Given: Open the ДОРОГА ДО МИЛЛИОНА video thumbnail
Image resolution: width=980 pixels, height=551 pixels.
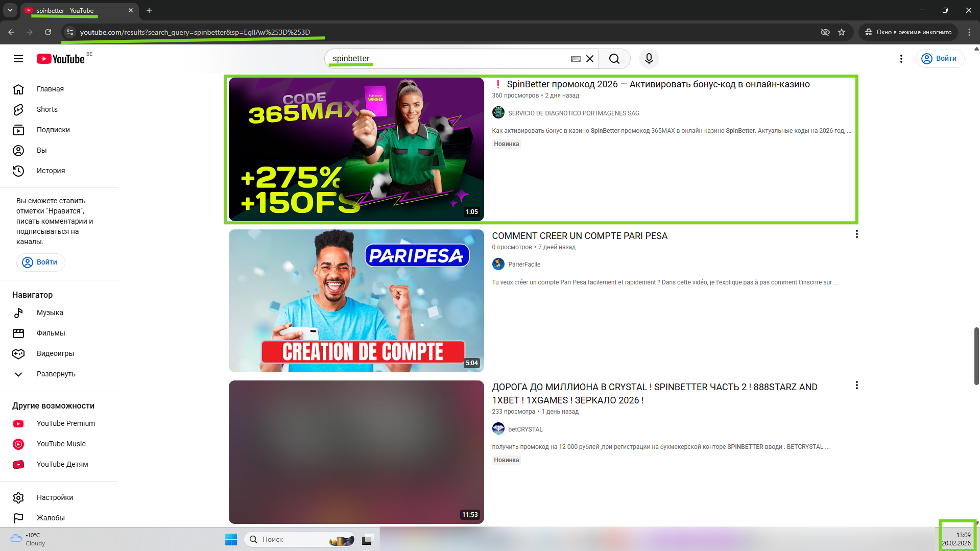Looking at the screenshot, I should pos(356,452).
